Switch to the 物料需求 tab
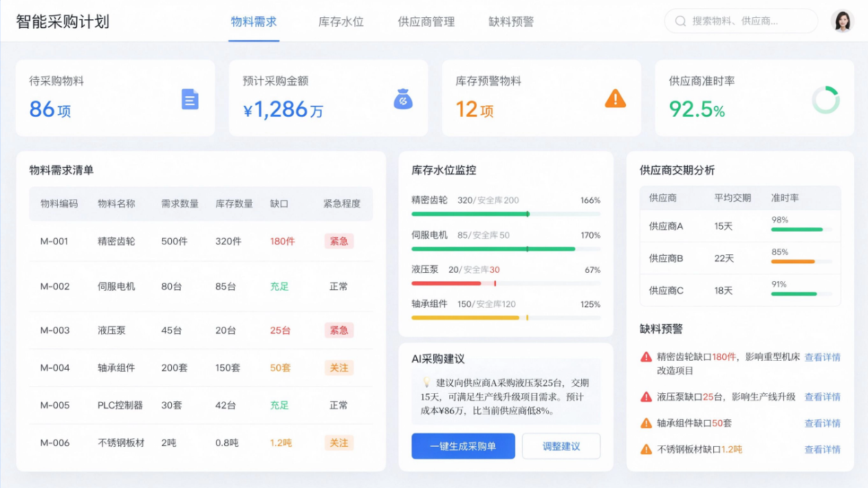This screenshot has width=868, height=488. (254, 21)
